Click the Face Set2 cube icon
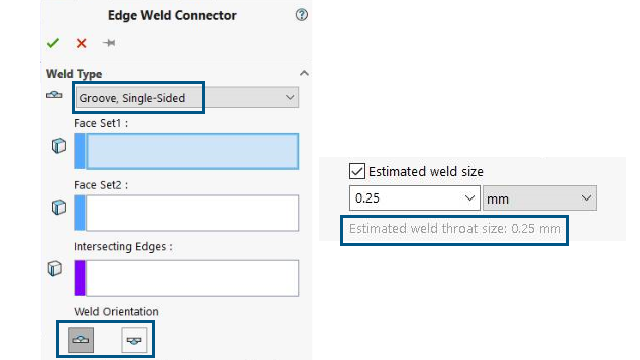Screen dimensions: 640x360 click(59, 207)
